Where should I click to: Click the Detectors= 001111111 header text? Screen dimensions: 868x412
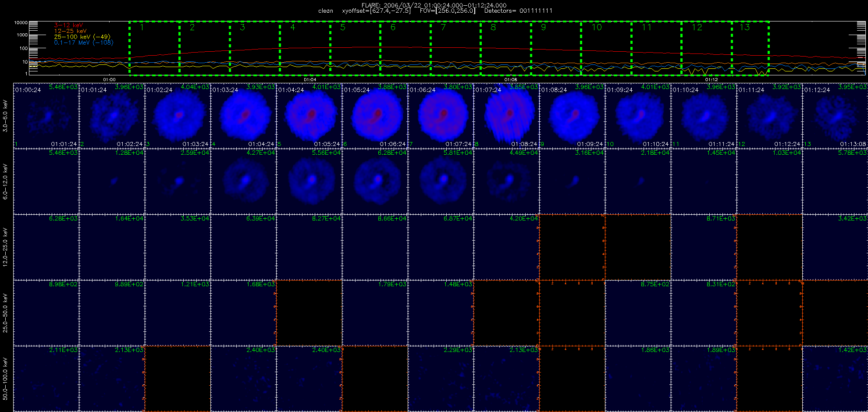[x=518, y=11]
